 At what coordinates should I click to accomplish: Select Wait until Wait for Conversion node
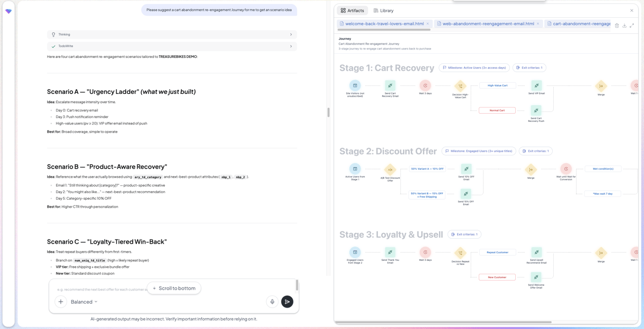[566, 169]
